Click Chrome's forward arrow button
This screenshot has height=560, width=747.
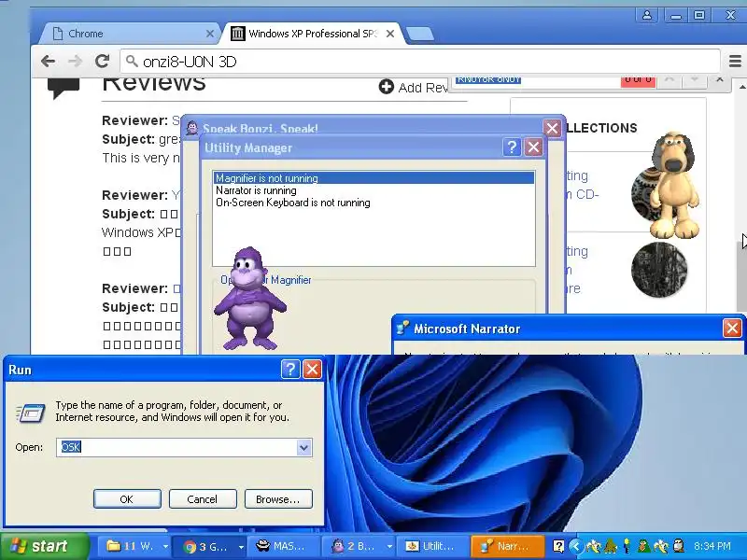tap(75, 62)
